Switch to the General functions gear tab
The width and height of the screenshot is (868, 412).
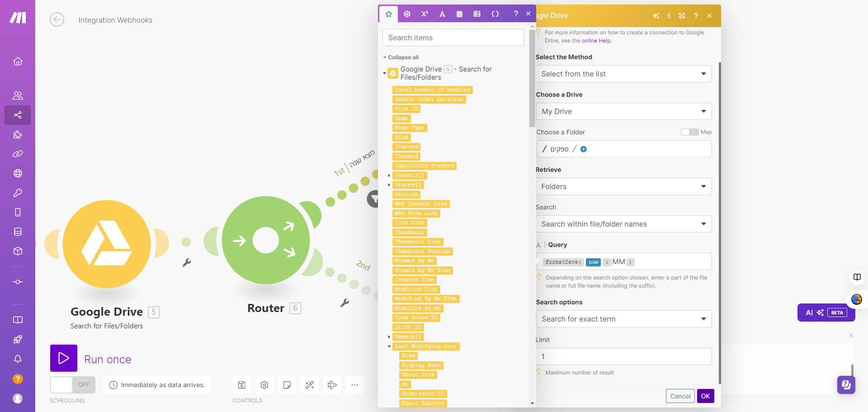pos(407,14)
